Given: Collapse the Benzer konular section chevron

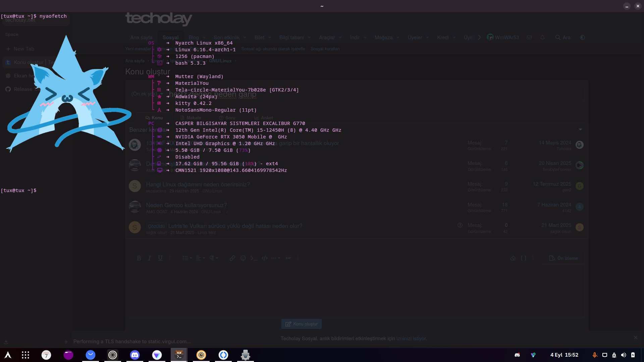Looking at the screenshot, I should [x=580, y=130].
